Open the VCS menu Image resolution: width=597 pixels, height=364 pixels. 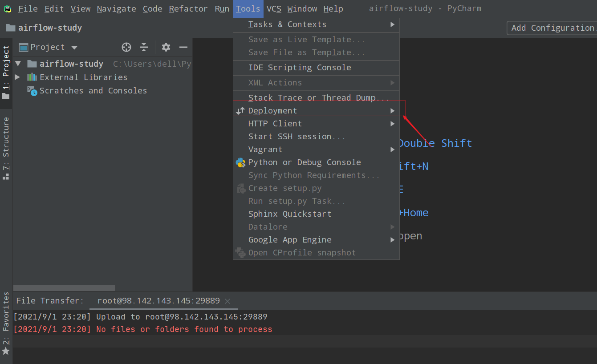274,9
